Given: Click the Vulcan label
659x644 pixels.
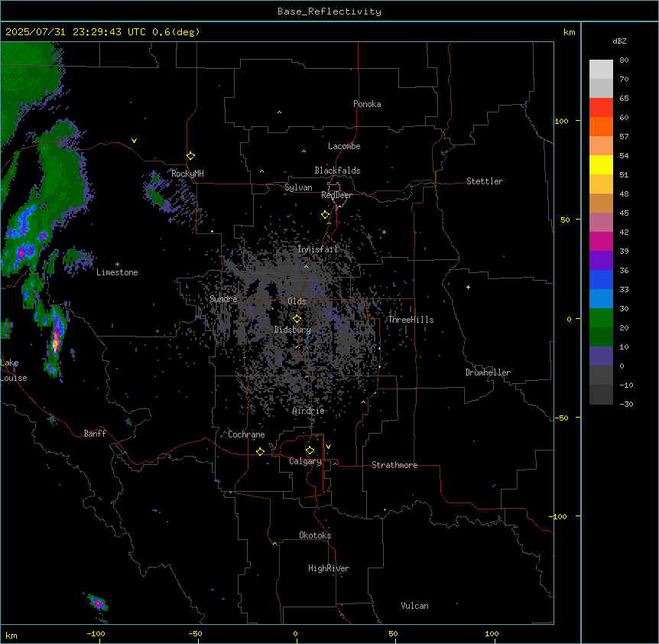Looking at the screenshot, I should coord(415,606).
